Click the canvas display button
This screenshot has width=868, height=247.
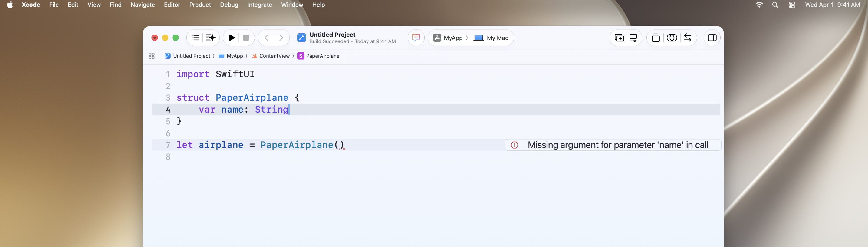coord(633,38)
